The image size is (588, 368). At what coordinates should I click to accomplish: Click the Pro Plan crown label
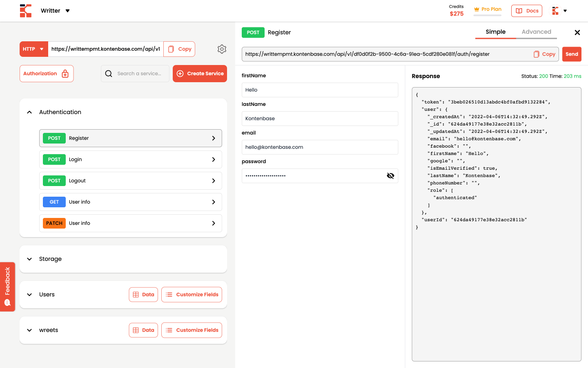pos(488,9)
